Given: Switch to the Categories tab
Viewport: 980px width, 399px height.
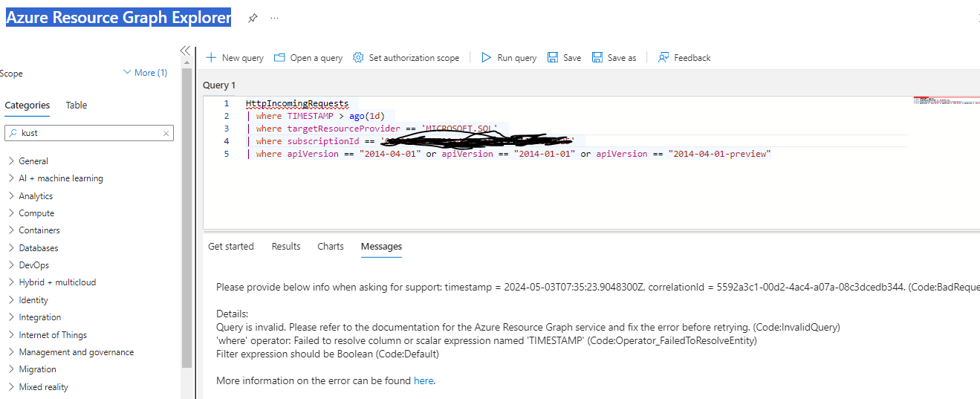Looking at the screenshot, I should (x=27, y=106).
